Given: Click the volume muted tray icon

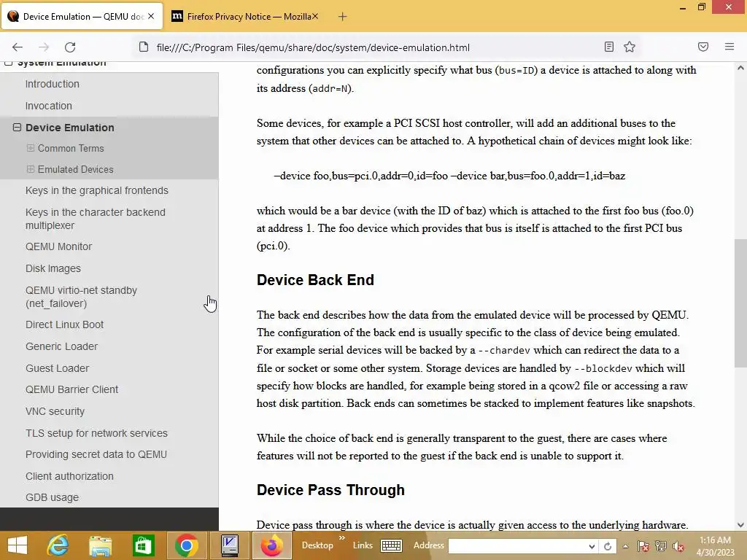Looking at the screenshot, I should tap(678, 546).
